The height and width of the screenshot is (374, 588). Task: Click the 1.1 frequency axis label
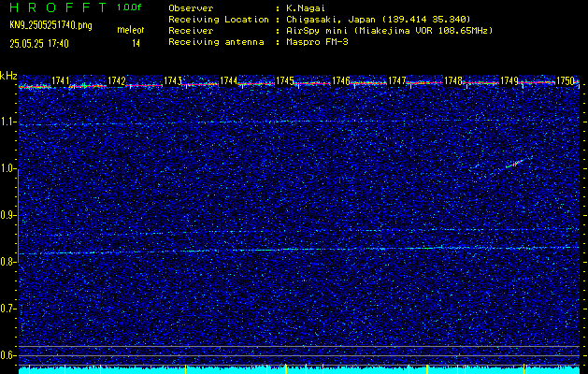(8, 122)
